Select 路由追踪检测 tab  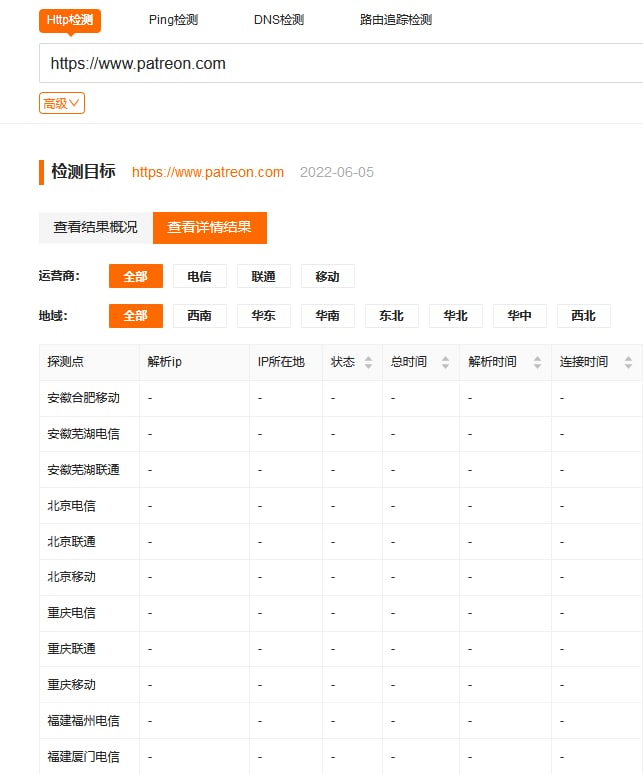396,20
